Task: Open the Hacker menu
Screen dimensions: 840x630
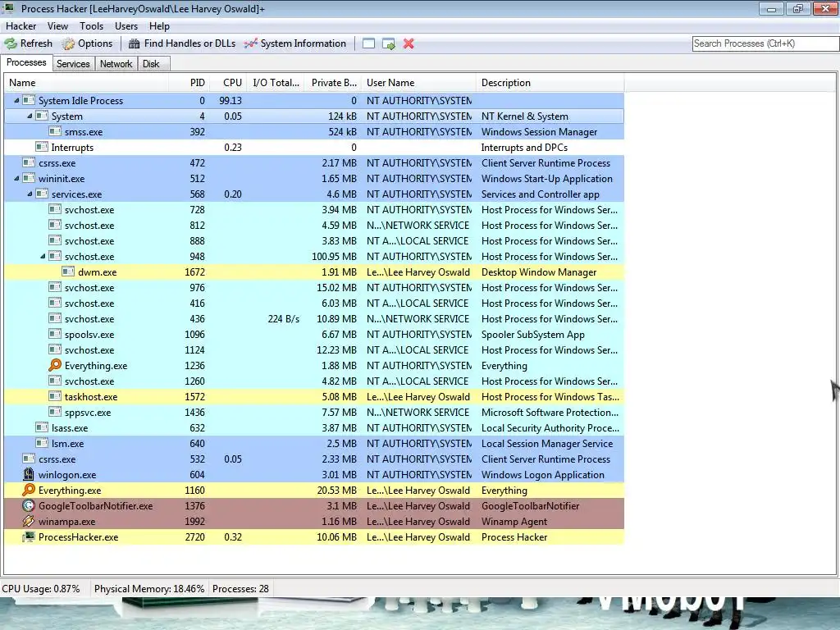Action: pyautogui.click(x=21, y=25)
